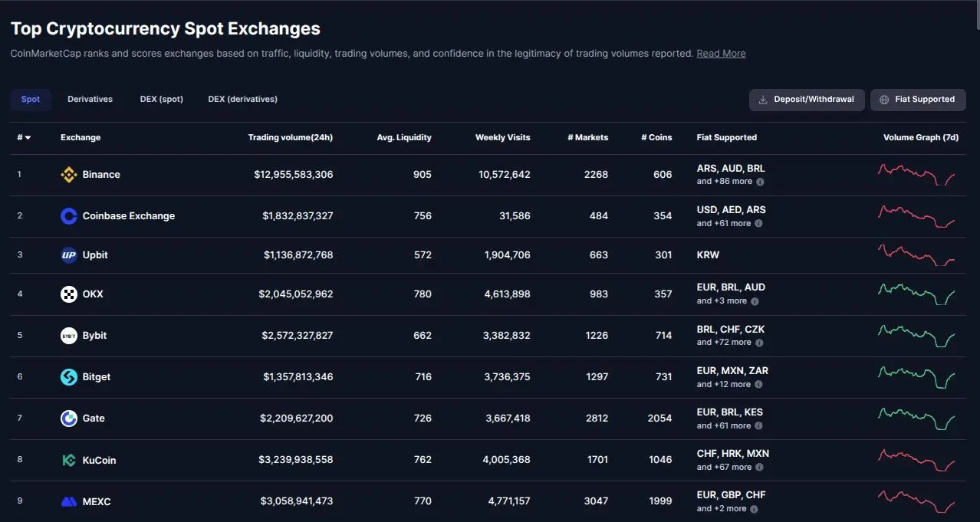Viewport: 980px width, 522px height.
Task: Click the KuCoin exchange logo
Action: [67, 459]
